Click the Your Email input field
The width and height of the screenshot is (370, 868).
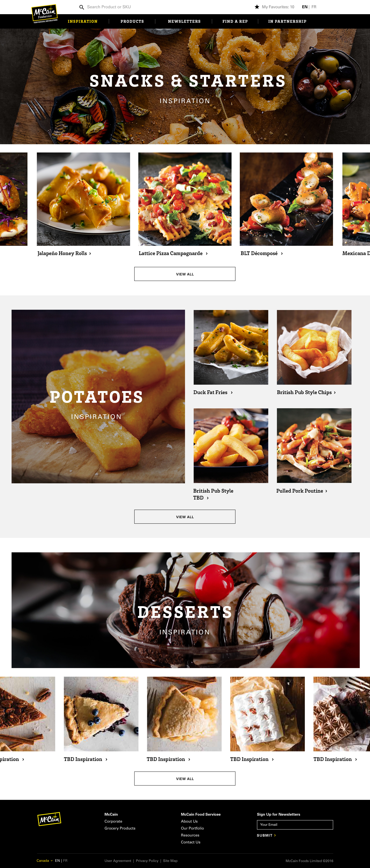click(295, 825)
